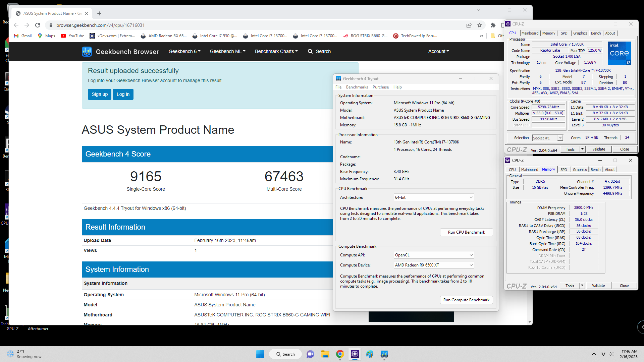This screenshot has width=644, height=362.
Task: Open the Windows Start menu
Action: point(260,354)
